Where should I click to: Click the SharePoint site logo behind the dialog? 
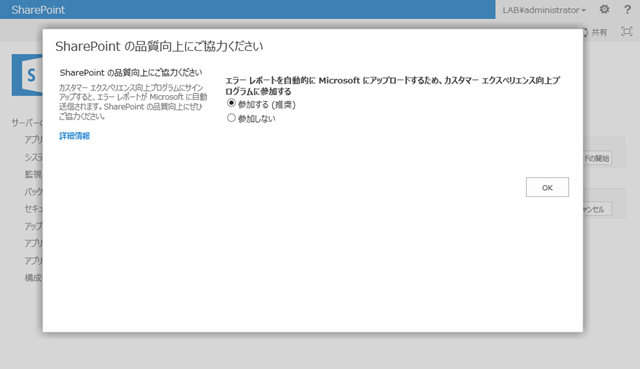click(x=27, y=75)
